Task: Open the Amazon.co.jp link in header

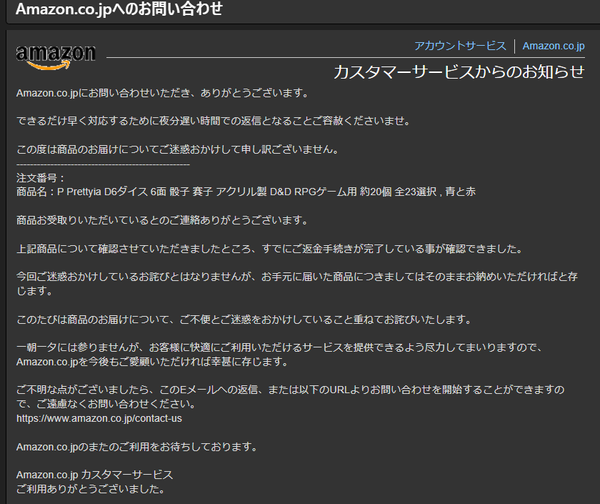Action: click(553, 46)
